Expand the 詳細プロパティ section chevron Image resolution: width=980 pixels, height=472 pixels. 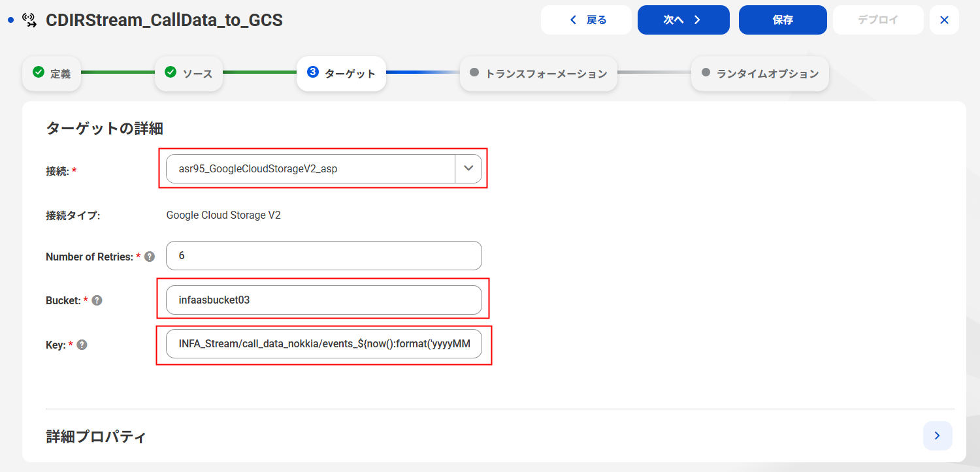(x=938, y=435)
